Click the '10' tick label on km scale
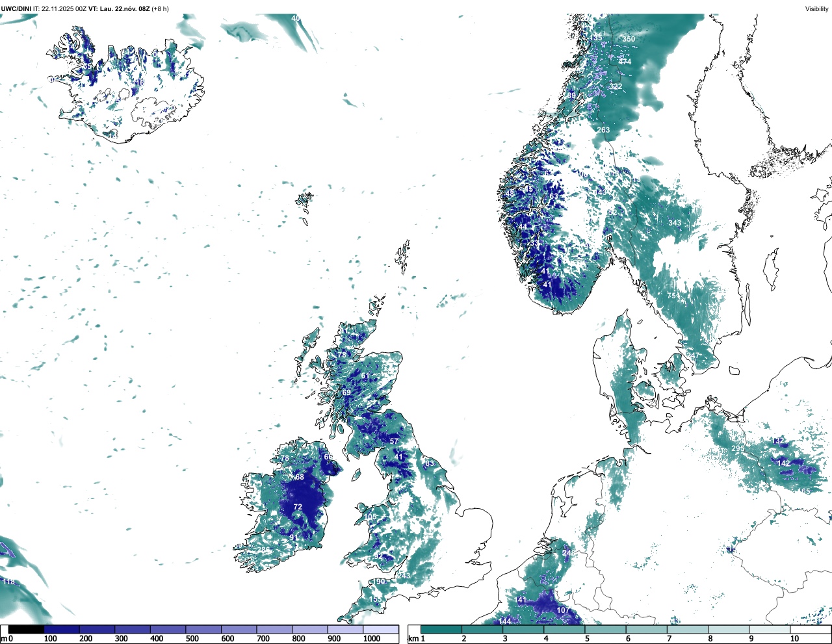Image resolution: width=832 pixels, height=644 pixels. [x=794, y=639]
